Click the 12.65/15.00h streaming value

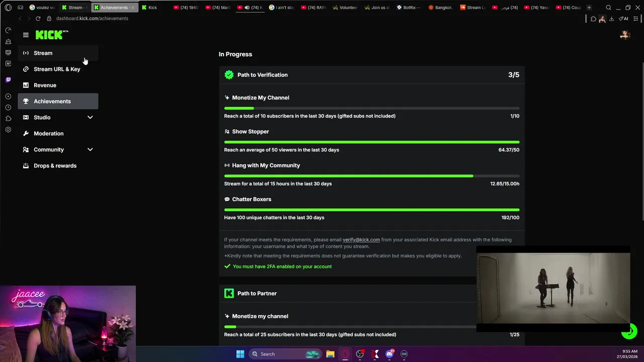(505, 184)
